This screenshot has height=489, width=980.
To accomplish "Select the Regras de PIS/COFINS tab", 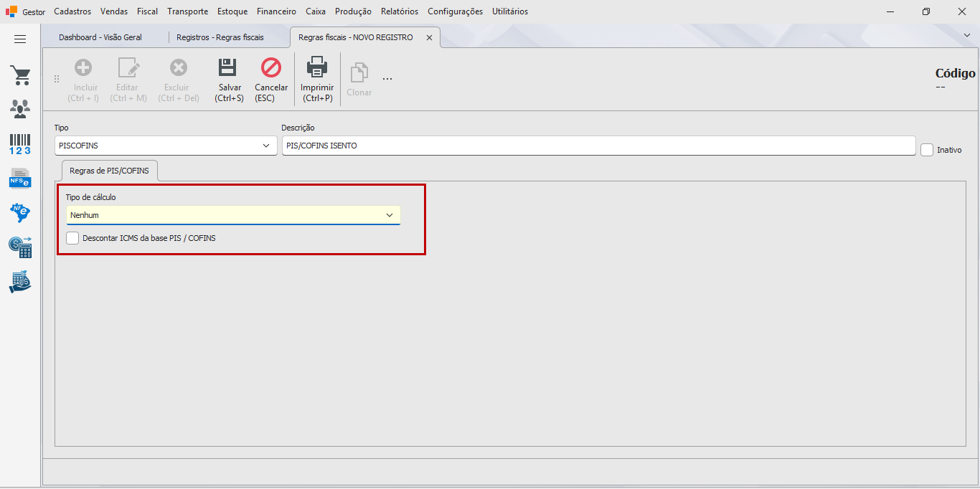I will (109, 171).
